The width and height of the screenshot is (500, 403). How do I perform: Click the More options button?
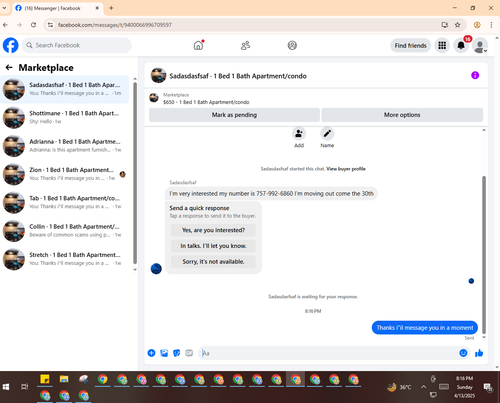(402, 115)
